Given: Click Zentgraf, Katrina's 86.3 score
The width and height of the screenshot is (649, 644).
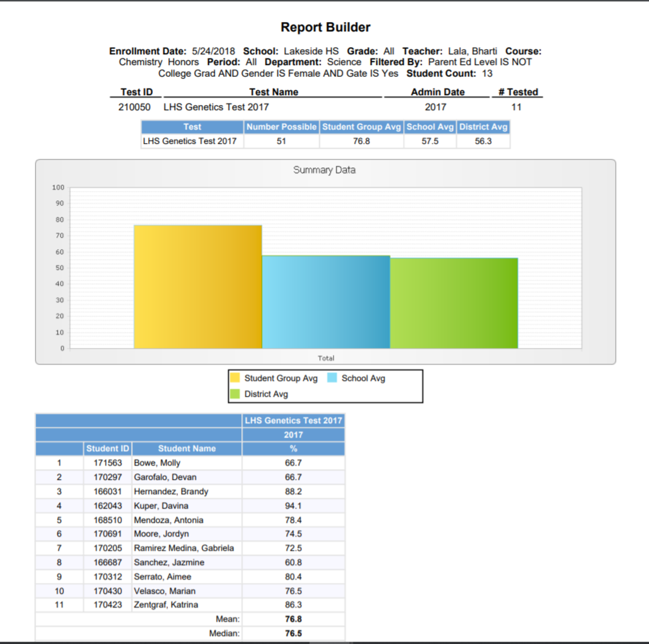Looking at the screenshot, I should [x=293, y=605].
